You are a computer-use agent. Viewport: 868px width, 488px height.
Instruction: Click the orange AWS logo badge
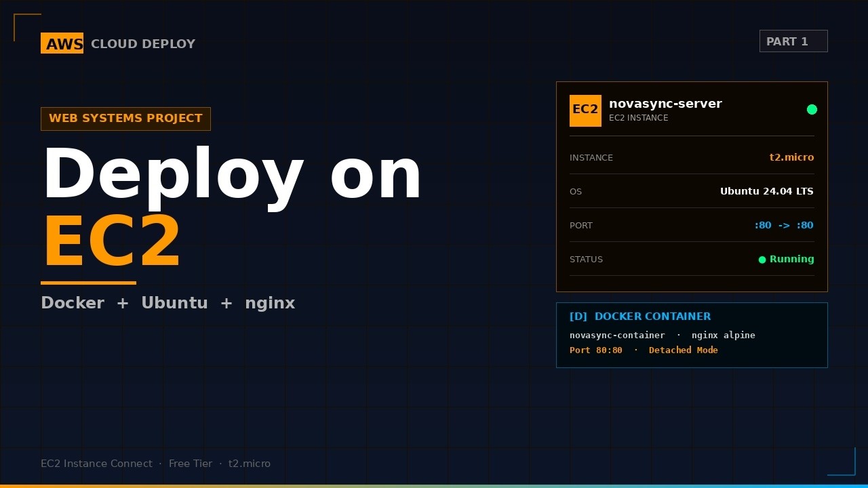(62, 43)
